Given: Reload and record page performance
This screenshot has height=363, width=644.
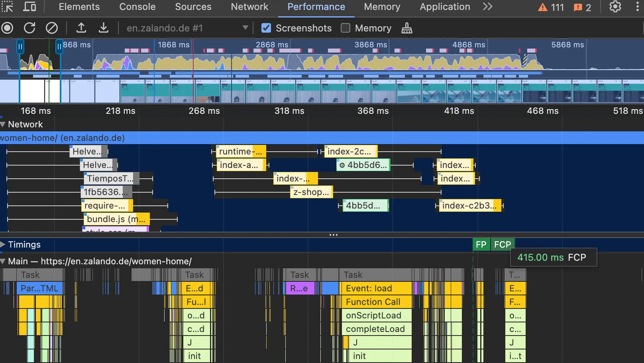Looking at the screenshot, I should pyautogui.click(x=29, y=28).
